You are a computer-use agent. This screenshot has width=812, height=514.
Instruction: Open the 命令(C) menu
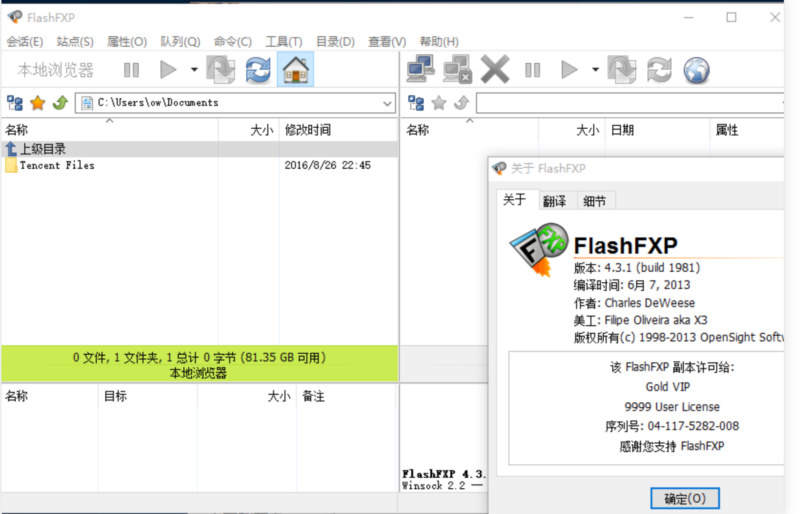pos(233,42)
